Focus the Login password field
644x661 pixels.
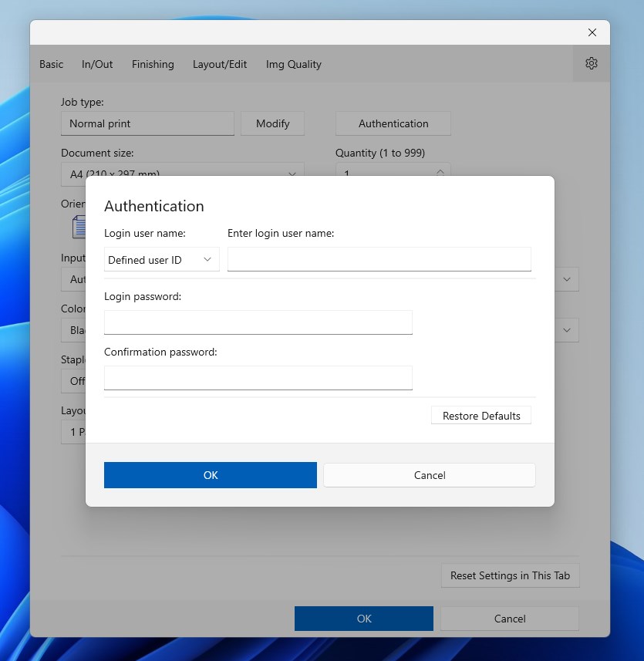point(258,322)
